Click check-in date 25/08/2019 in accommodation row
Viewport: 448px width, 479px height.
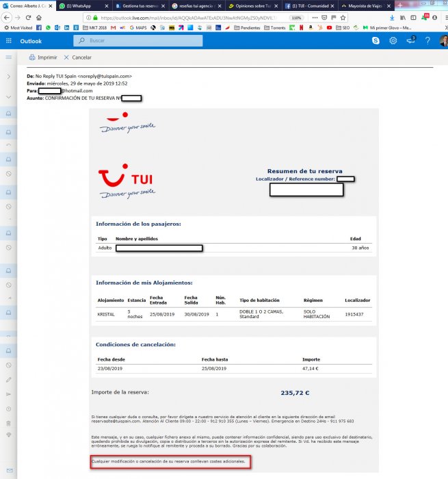(x=162, y=314)
